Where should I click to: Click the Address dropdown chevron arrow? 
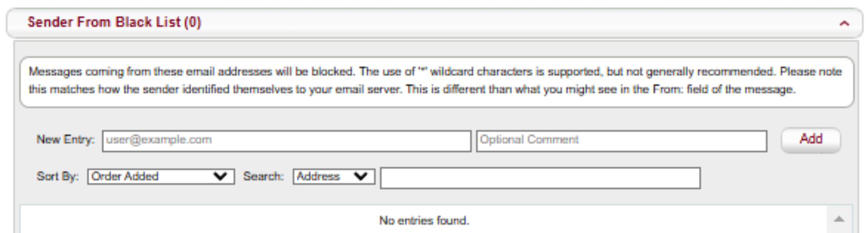point(361,177)
